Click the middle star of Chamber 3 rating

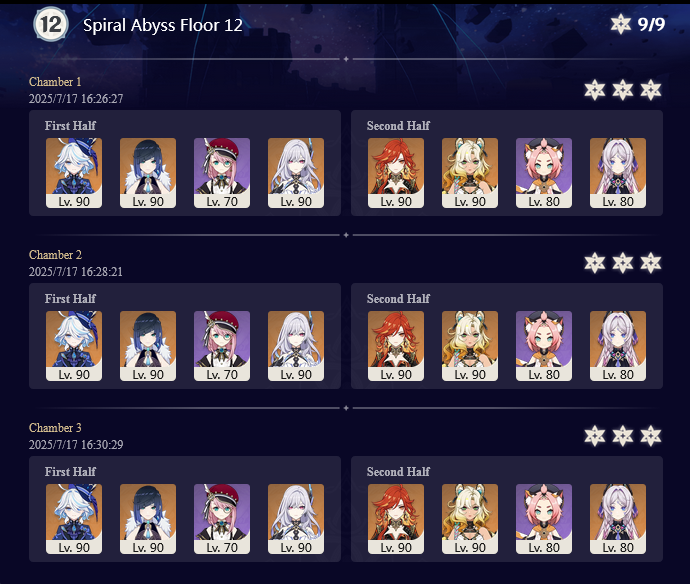point(623,436)
